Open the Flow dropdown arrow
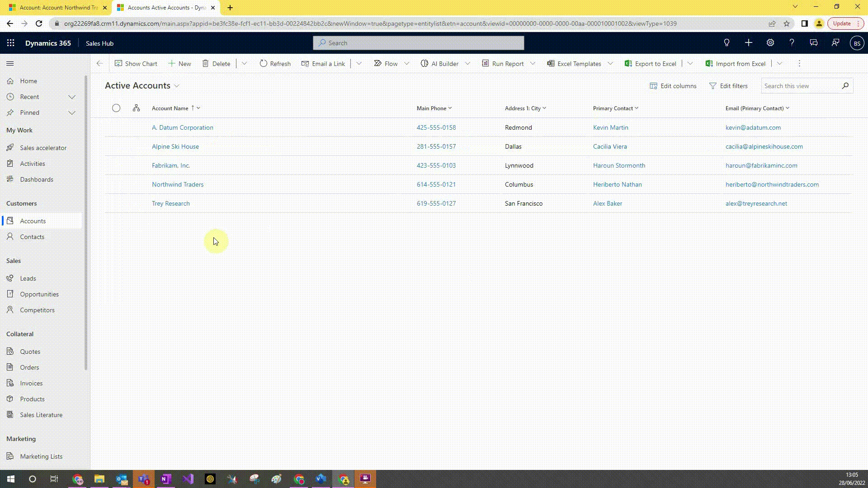The width and height of the screenshot is (868, 488). point(406,64)
